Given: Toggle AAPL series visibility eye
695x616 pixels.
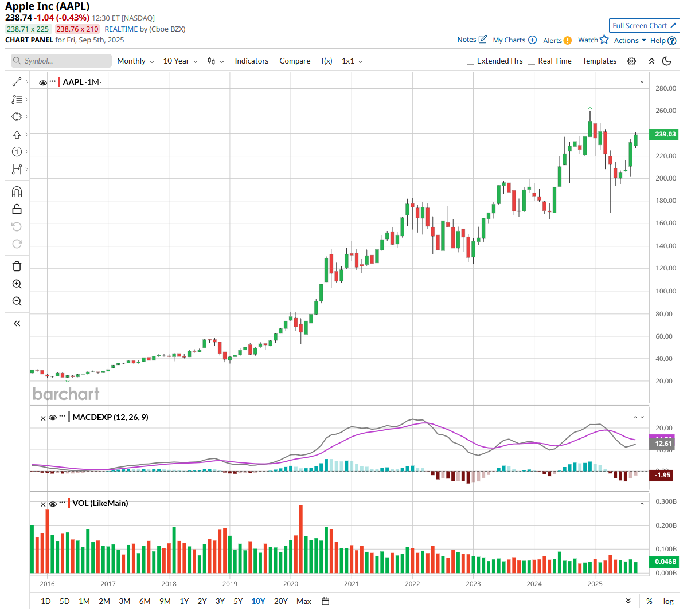Looking at the screenshot, I should 43,83.
